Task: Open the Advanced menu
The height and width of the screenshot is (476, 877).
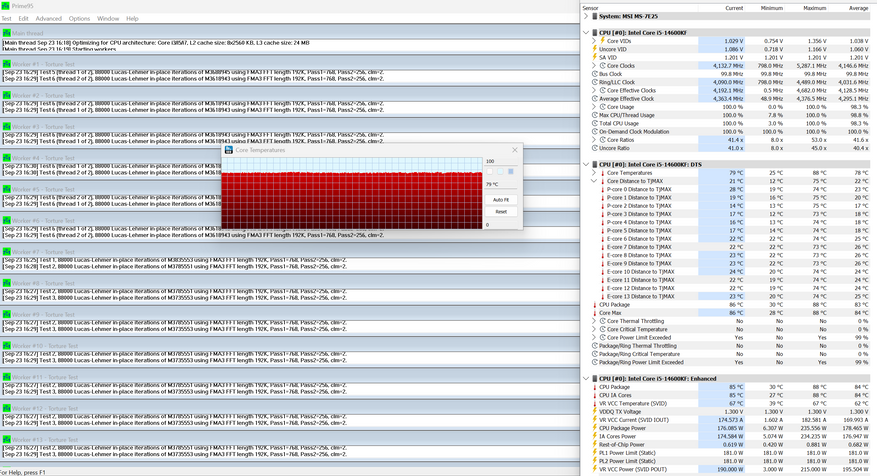Action: click(48, 18)
